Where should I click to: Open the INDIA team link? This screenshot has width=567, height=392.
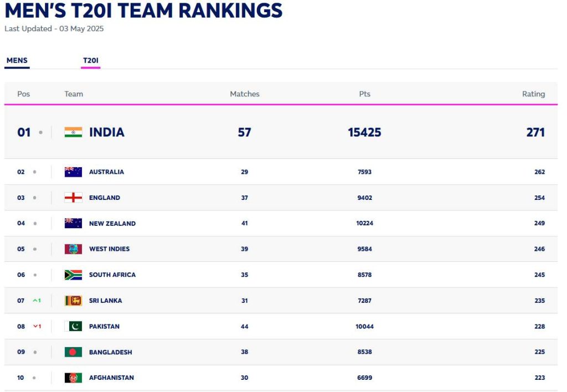[x=107, y=132]
